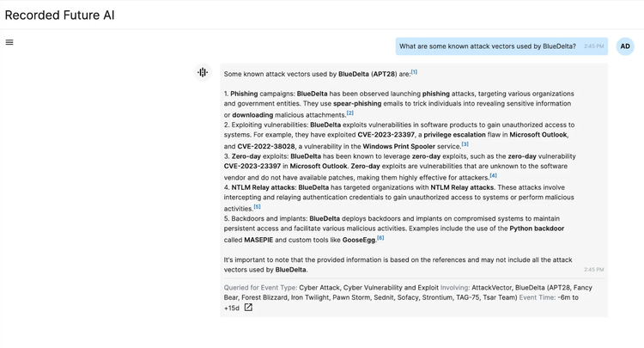Open citation reference 1
644x348 pixels.
[x=414, y=72]
